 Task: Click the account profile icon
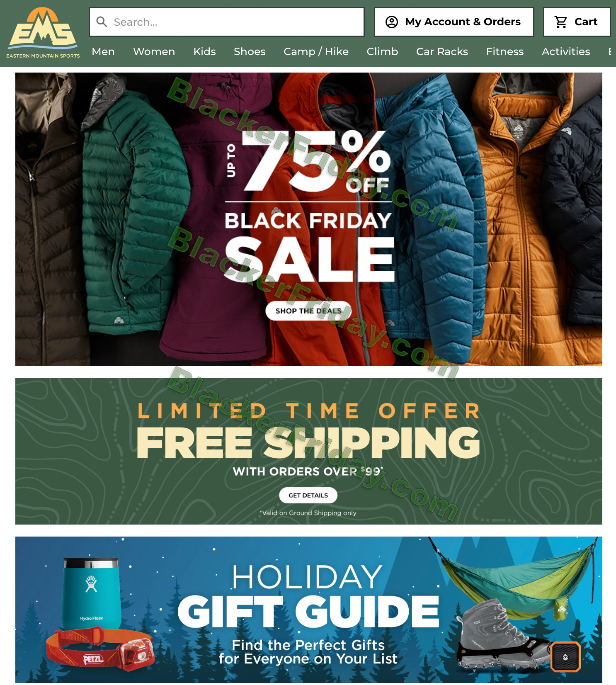click(x=392, y=22)
